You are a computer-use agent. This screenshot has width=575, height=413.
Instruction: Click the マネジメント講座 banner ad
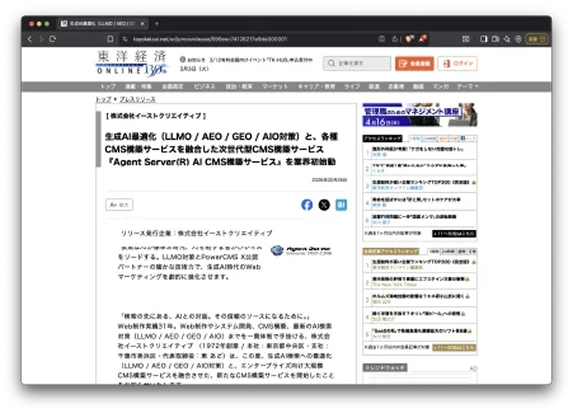[420, 115]
